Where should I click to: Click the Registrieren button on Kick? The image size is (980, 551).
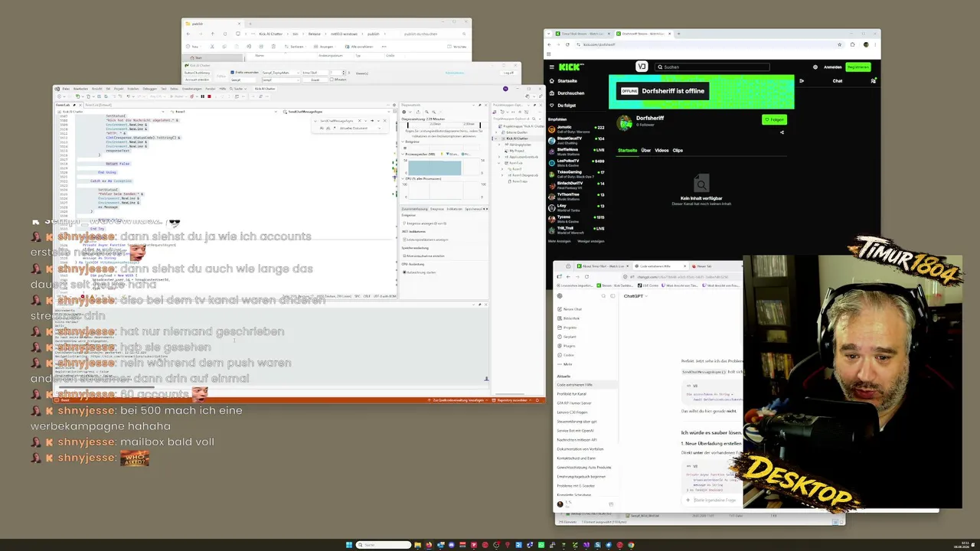coord(857,67)
